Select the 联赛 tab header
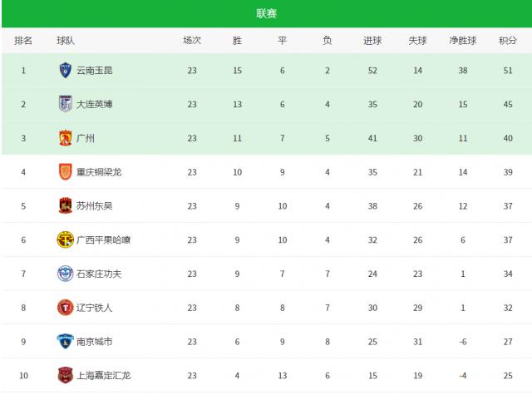Viewport: 532px width, 395px height. click(267, 13)
